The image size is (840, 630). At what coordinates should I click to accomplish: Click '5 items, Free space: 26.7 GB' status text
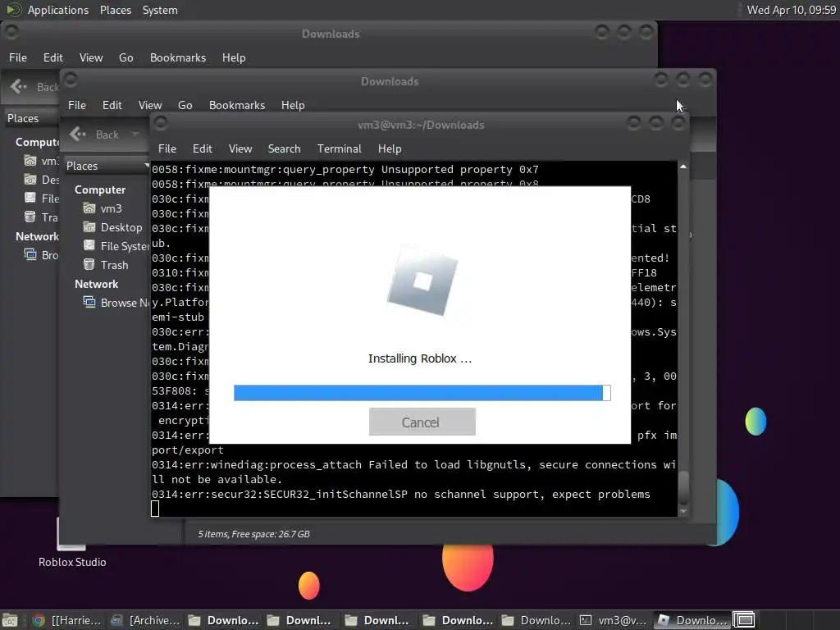[x=254, y=534]
